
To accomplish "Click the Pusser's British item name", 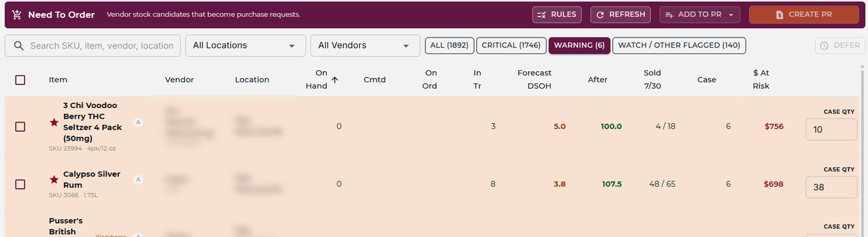I will 66,226.
